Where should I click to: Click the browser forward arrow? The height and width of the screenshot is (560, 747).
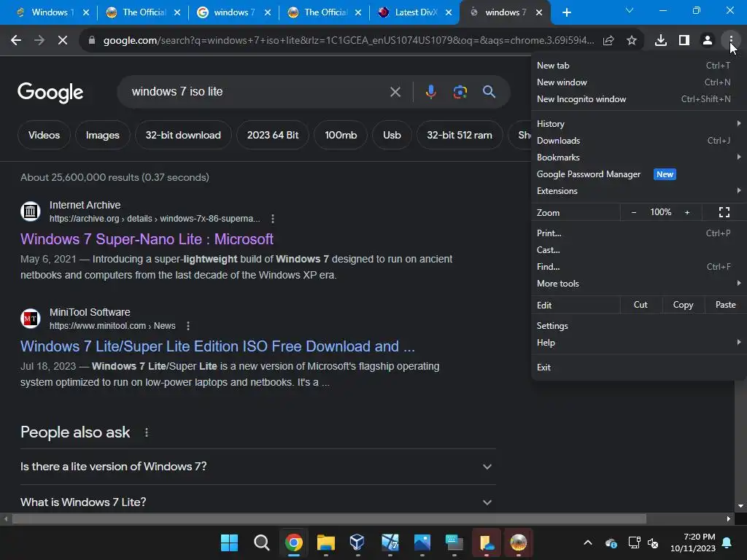[x=39, y=41]
